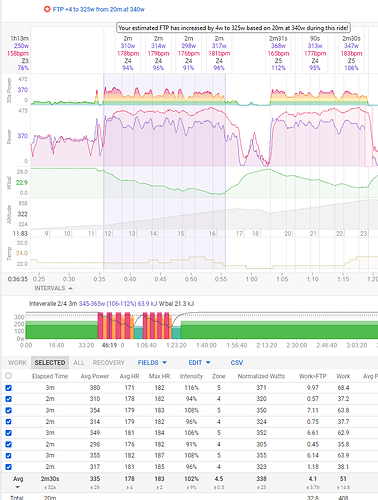Image resolution: width=378 pixels, height=500 pixels.
Task: Switch to the RECOVERY tab
Action: click(108, 363)
